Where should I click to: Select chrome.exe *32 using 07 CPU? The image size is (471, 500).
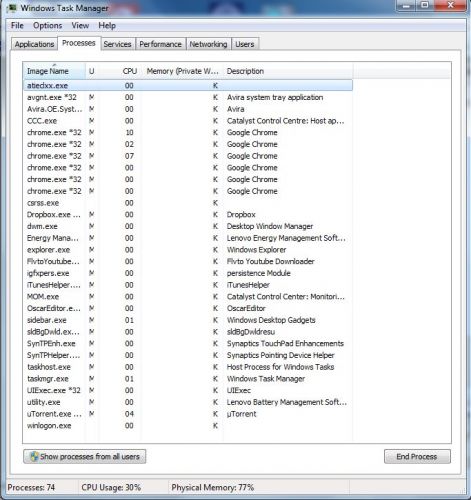click(x=188, y=156)
